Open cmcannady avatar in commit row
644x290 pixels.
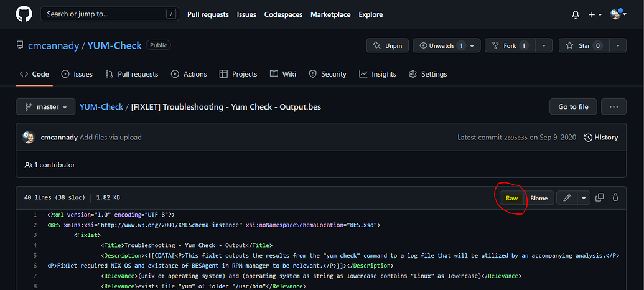tap(29, 137)
